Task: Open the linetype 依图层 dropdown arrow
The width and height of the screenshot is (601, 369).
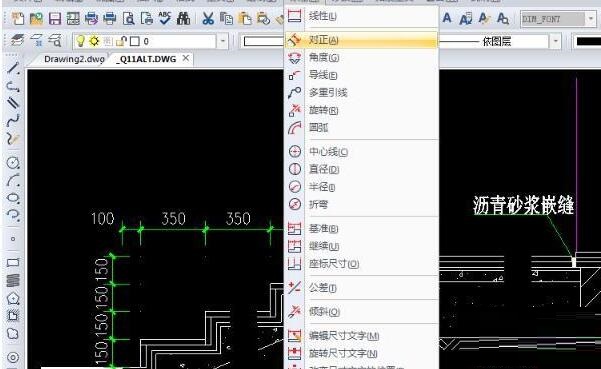Action: click(x=555, y=41)
